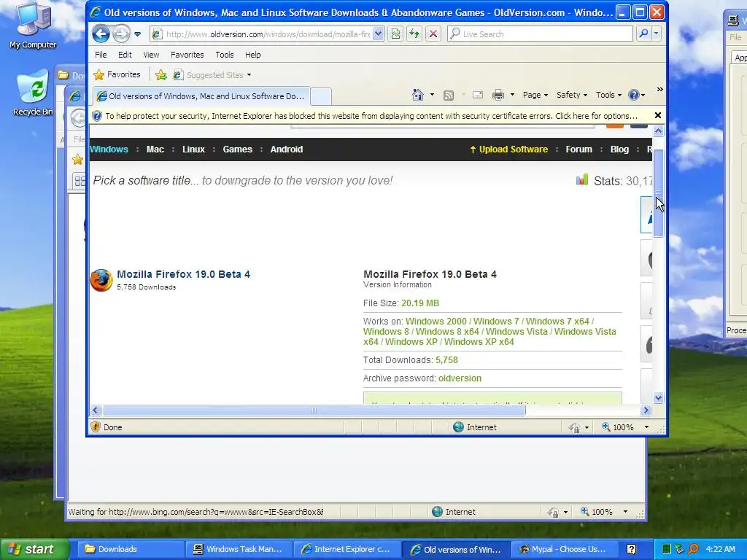The width and height of the screenshot is (747, 560).
Task: Expand the Home button dropdown arrow
Action: [x=432, y=95]
